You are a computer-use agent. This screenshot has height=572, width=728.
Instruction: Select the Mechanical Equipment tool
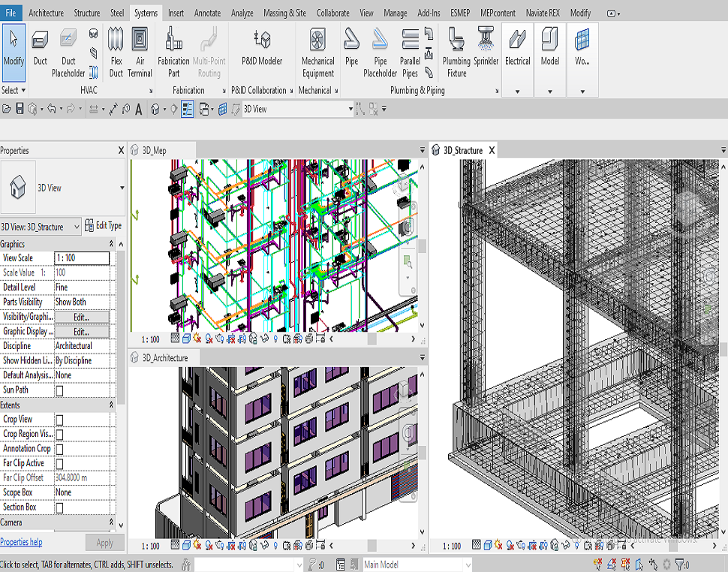[318, 53]
